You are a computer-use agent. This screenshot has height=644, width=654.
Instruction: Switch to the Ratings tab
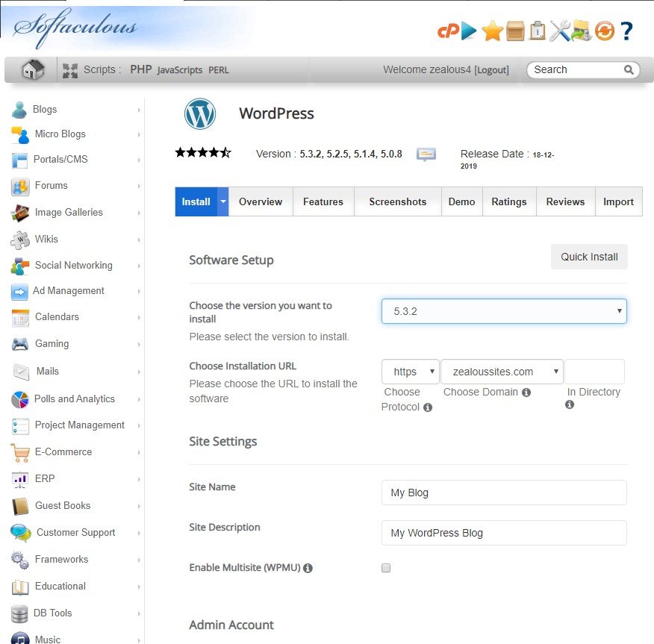(x=509, y=201)
